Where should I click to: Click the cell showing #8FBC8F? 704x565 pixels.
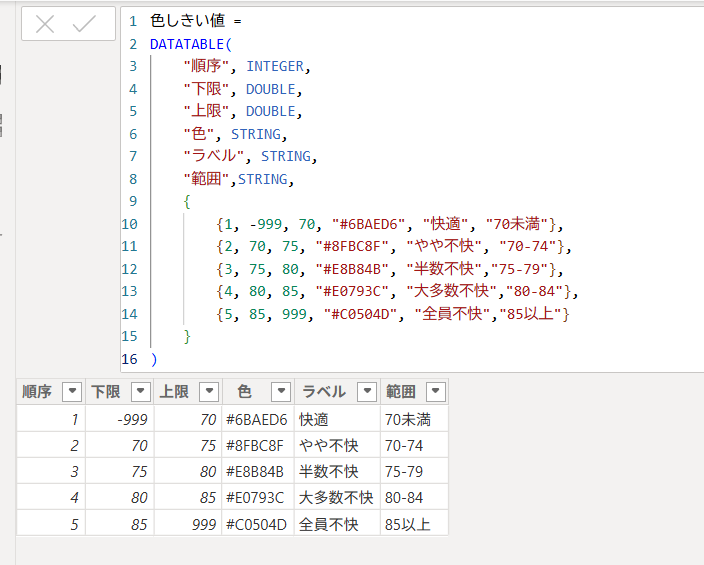[x=258, y=445]
